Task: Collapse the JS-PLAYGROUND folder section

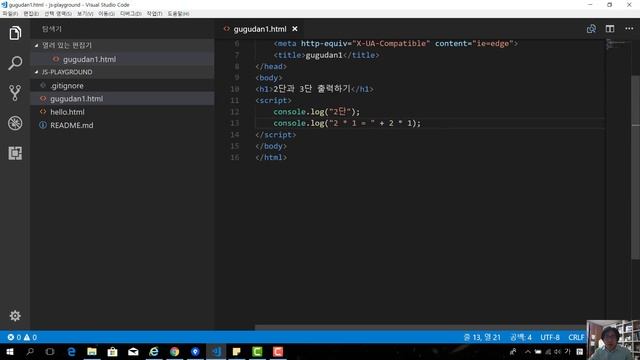Action: click(122, 72)
